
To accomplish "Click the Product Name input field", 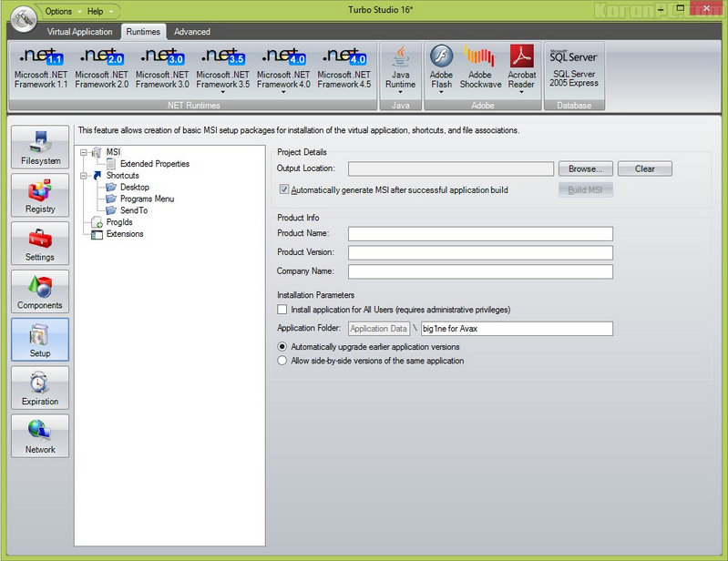I will coord(480,233).
